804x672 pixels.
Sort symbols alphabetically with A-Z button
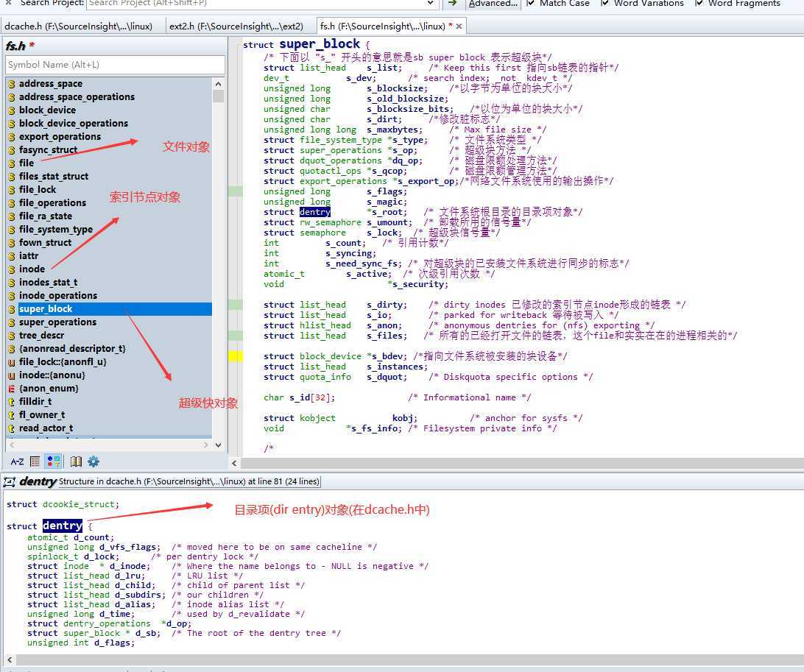point(17,461)
